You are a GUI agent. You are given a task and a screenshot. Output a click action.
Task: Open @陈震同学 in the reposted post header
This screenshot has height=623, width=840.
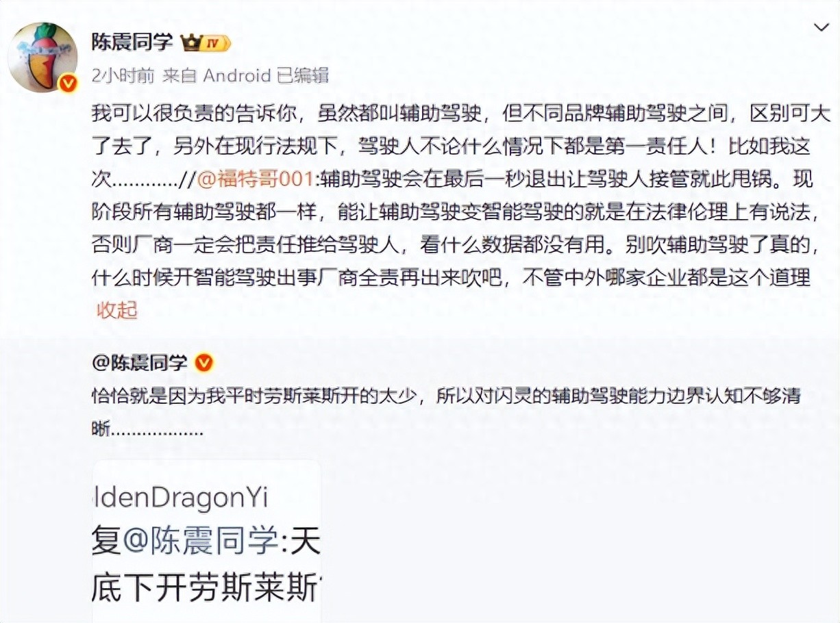pyautogui.click(x=140, y=363)
